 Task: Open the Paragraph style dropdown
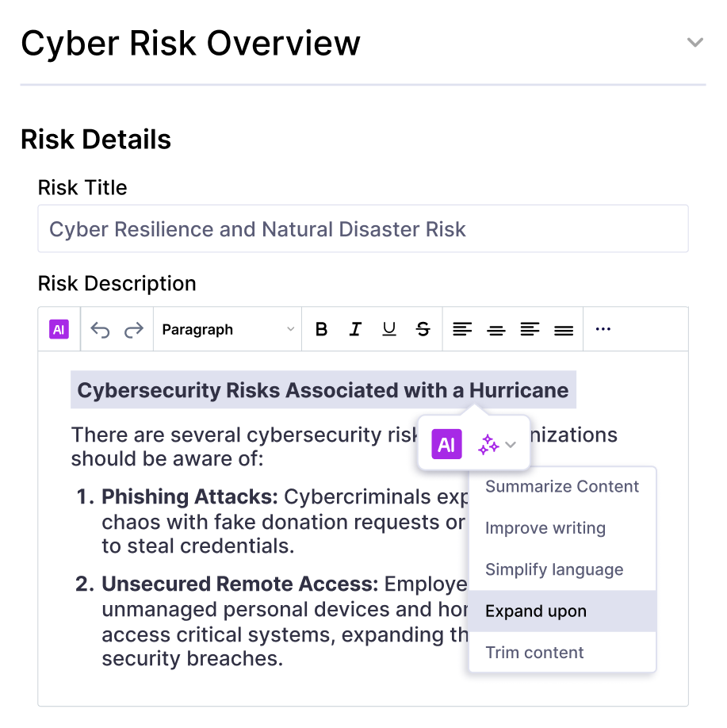(228, 330)
